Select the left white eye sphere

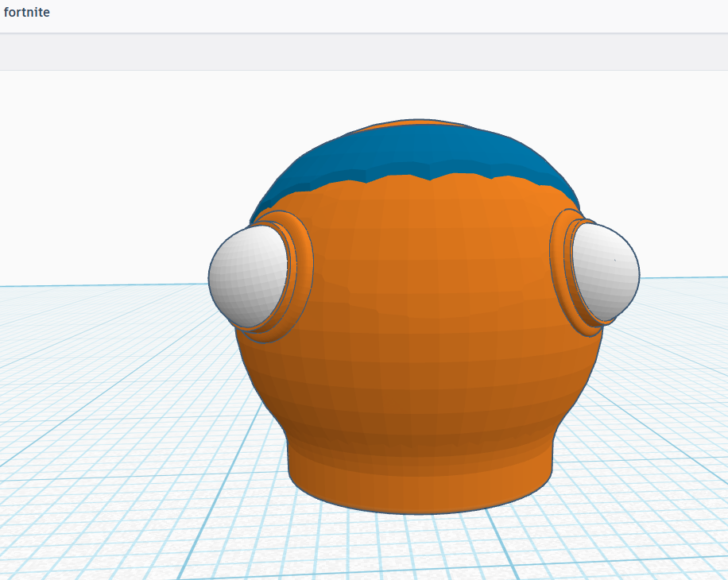[x=247, y=276]
